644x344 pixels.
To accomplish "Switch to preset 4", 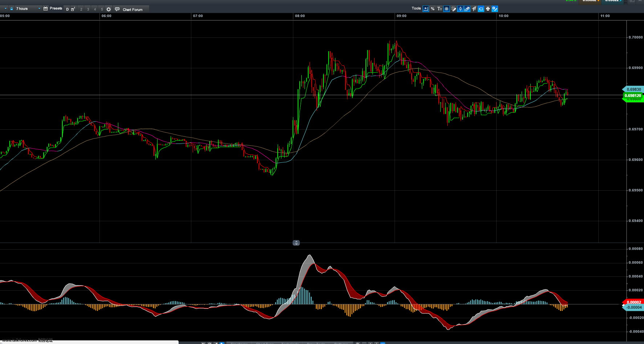I will point(95,9).
